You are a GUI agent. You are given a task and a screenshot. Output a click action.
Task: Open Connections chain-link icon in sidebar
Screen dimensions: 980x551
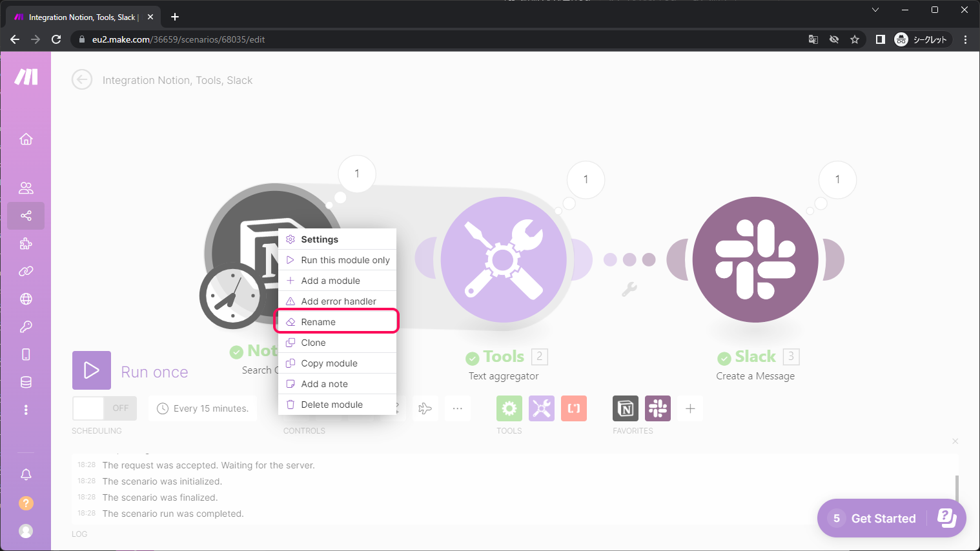[26, 271]
